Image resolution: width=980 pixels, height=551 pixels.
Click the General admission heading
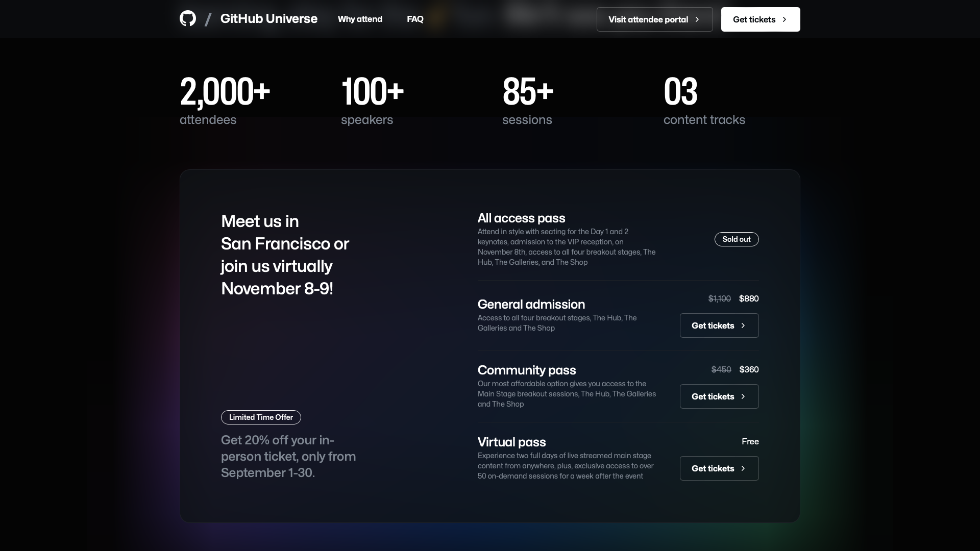click(x=531, y=305)
